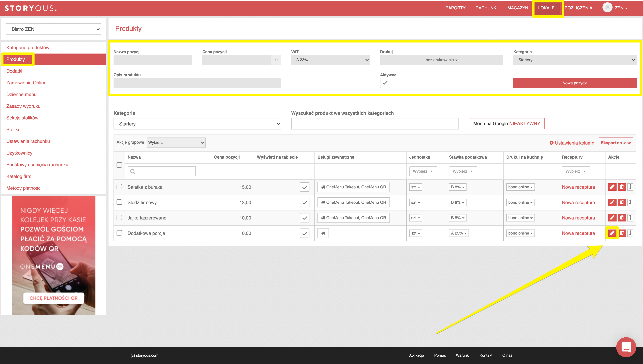This screenshot has width=643, height=364.
Task: Click reorder handle for Dodatkowa porcja
Action: (630, 233)
